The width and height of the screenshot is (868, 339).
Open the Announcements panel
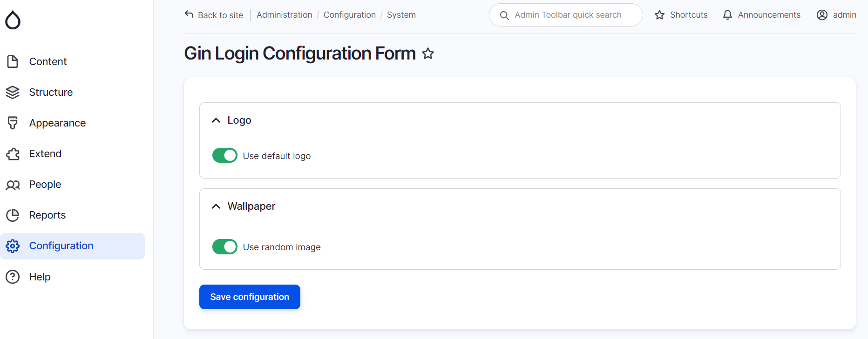(761, 15)
